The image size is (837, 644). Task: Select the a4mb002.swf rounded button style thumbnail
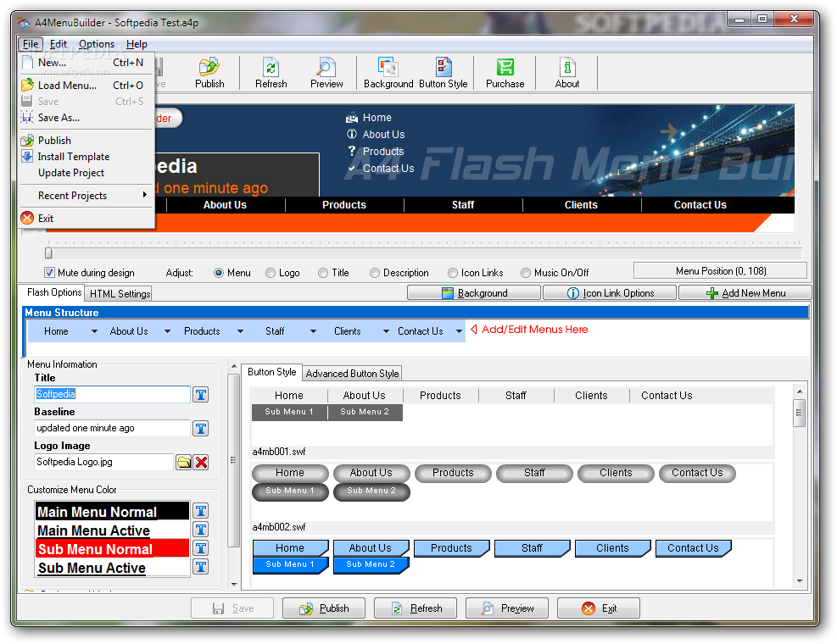(x=512, y=492)
